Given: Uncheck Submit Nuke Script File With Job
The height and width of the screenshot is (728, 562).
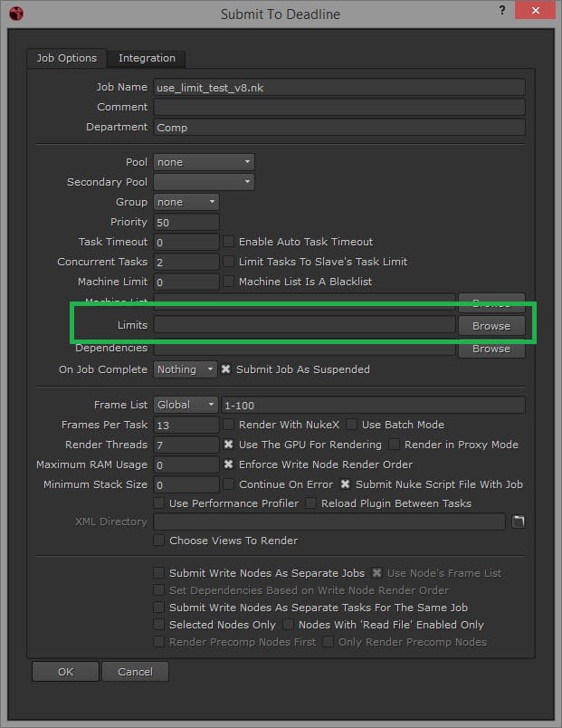Looking at the screenshot, I should [x=345, y=484].
